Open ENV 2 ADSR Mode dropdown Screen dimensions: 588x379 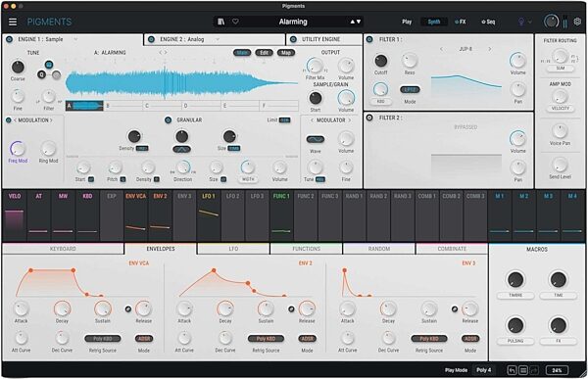click(307, 339)
